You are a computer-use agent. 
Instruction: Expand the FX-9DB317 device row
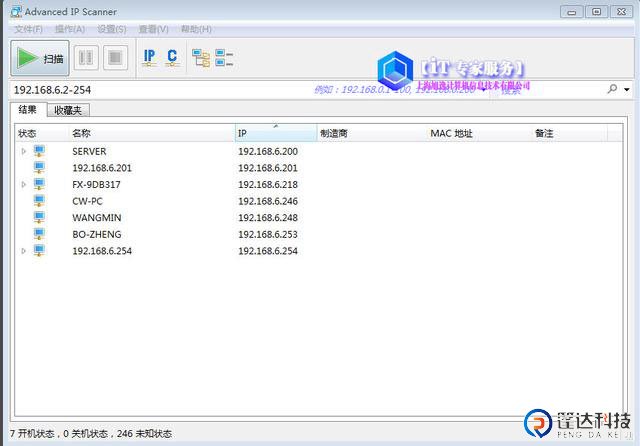[24, 185]
